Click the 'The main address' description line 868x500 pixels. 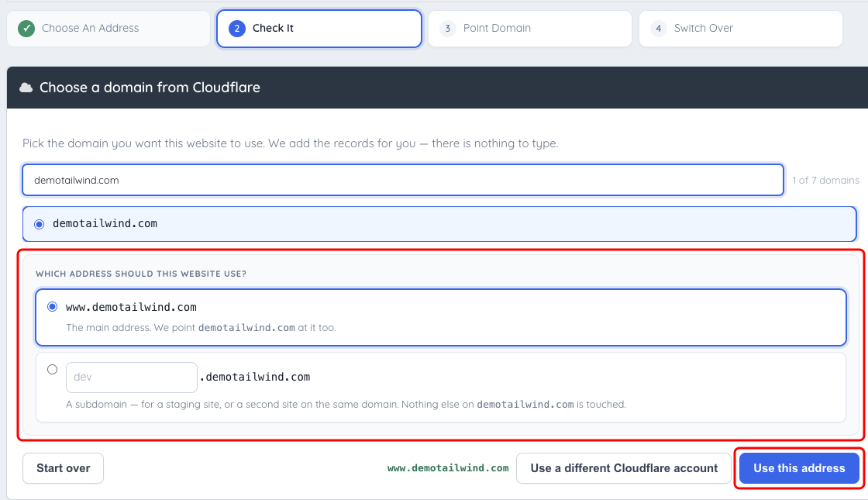coord(201,328)
